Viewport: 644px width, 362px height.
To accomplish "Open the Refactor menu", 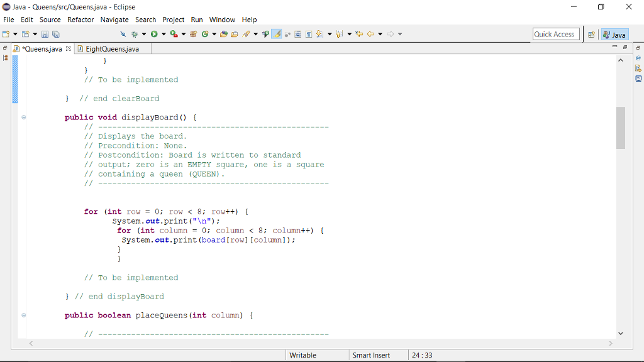I will pos(80,19).
